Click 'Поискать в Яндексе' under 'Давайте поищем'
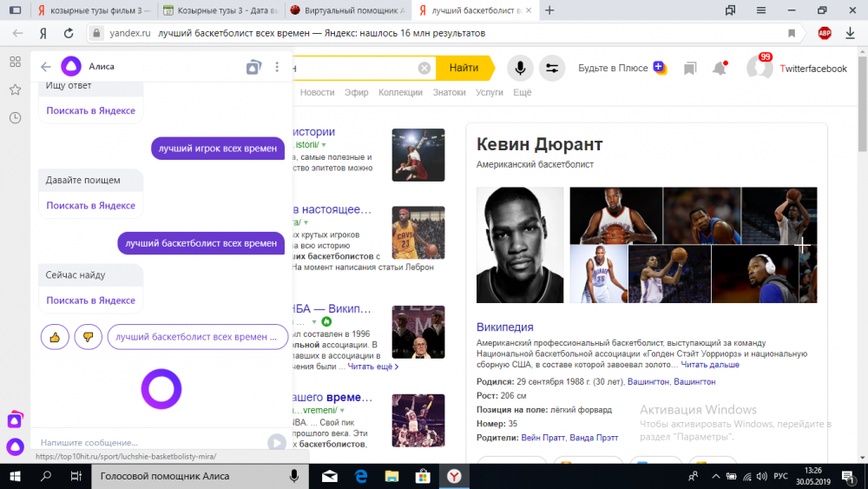Screen dimensions: 868x489 91,206
